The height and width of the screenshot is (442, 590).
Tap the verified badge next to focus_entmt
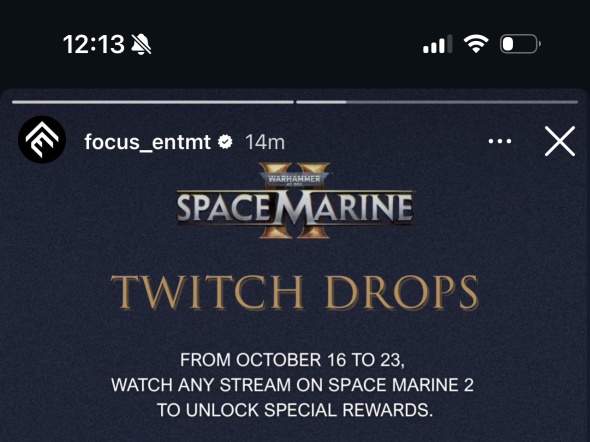click(225, 142)
